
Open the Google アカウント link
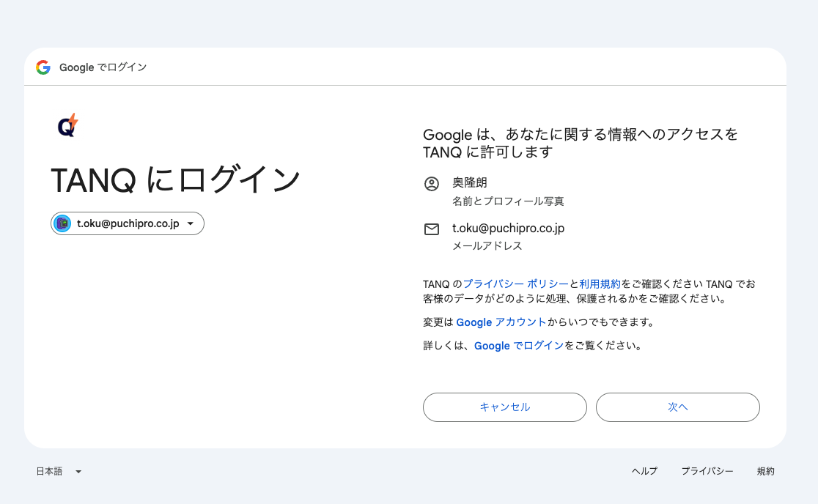501,322
